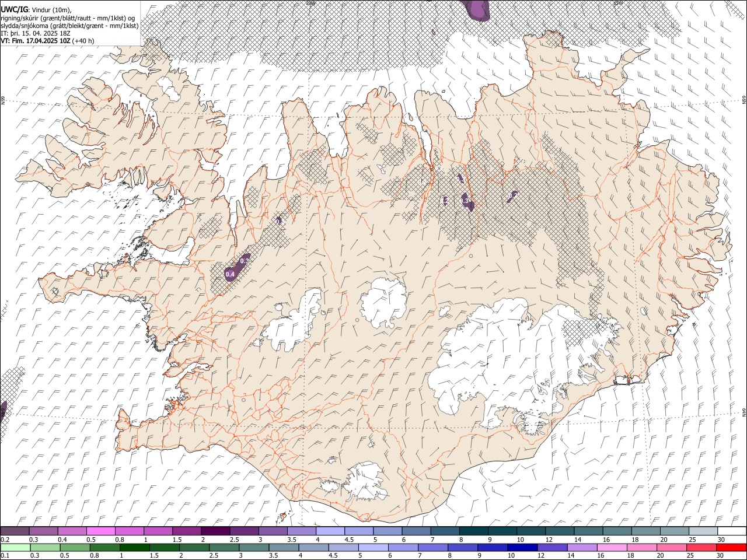
Task: Click the pale grey upper swatch starting at 25
Action: [703, 531]
